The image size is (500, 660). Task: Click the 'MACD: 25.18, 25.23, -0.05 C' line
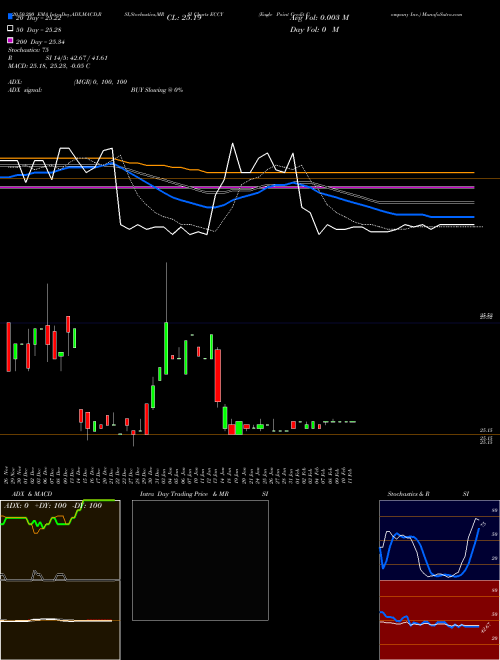[49, 66]
